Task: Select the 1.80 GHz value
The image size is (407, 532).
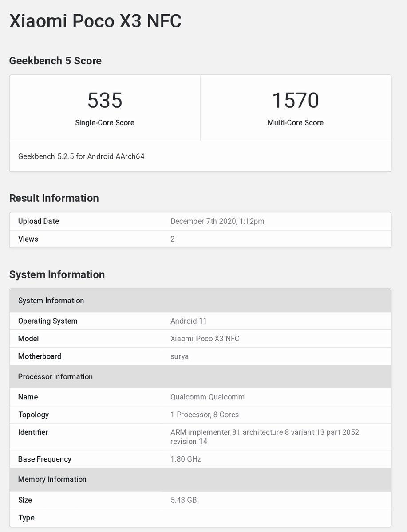Action: point(186,459)
